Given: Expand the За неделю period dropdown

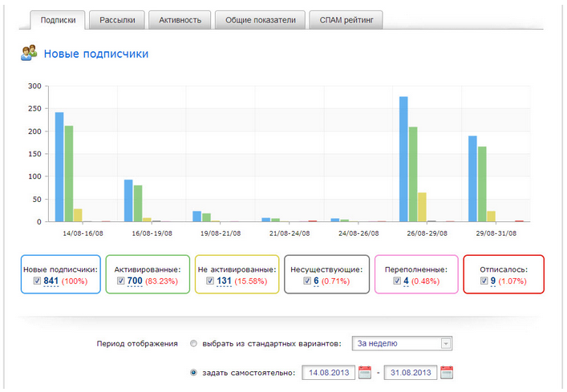Looking at the screenshot, I should pos(446,344).
